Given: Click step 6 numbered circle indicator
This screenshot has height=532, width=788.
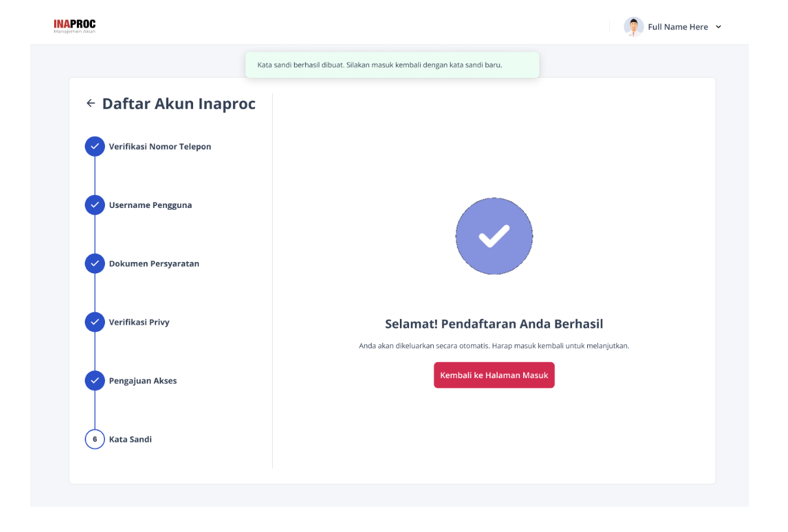Looking at the screenshot, I should (x=95, y=439).
